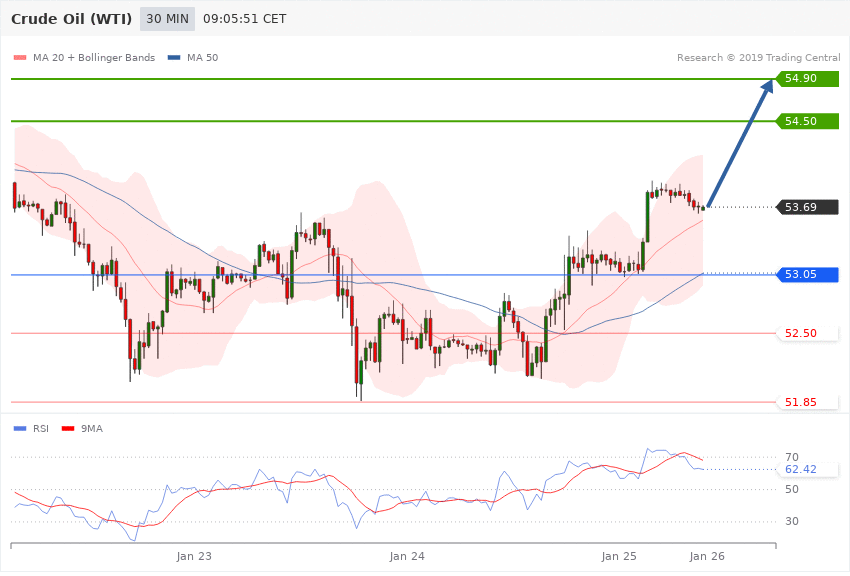Click the 9MA legend red swatch
The height and width of the screenshot is (576, 850).
pos(68,429)
